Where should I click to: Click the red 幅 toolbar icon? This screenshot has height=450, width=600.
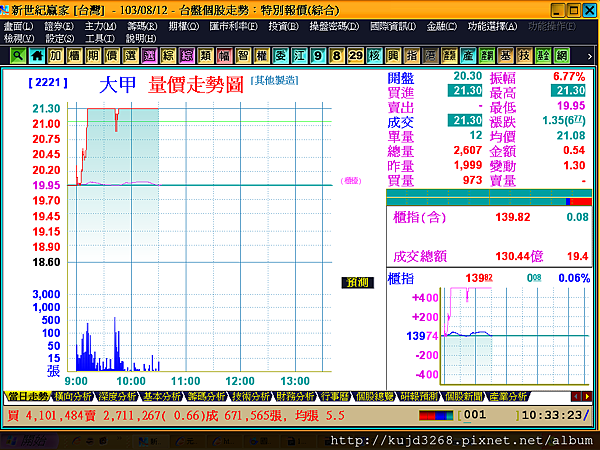224,56
